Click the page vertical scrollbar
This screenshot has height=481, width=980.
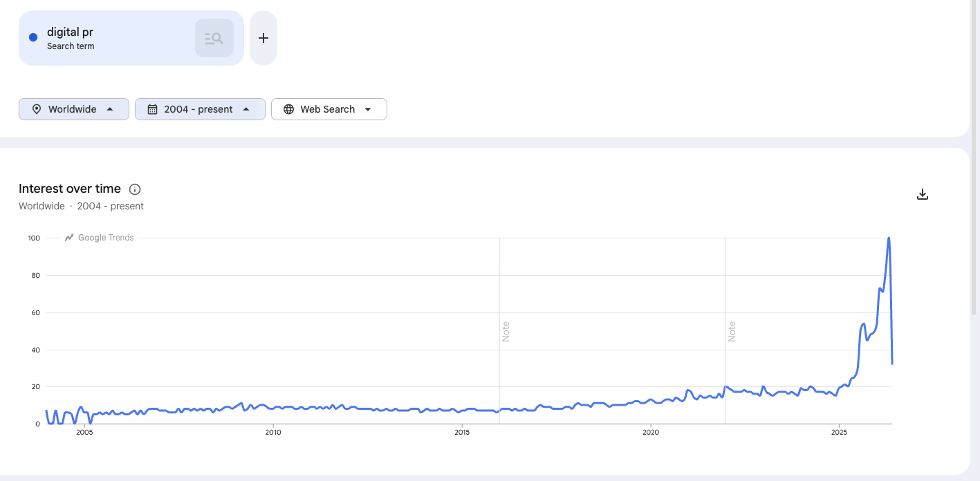coord(975,159)
